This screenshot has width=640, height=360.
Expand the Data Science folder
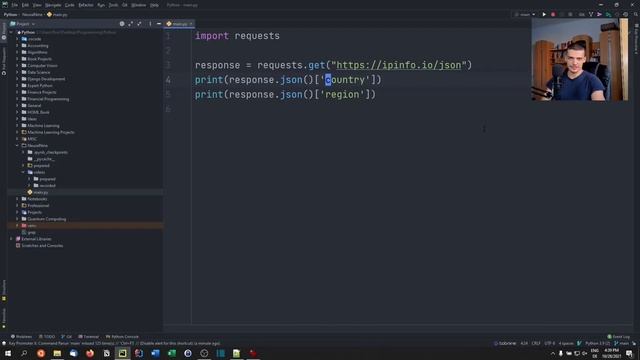[17, 72]
